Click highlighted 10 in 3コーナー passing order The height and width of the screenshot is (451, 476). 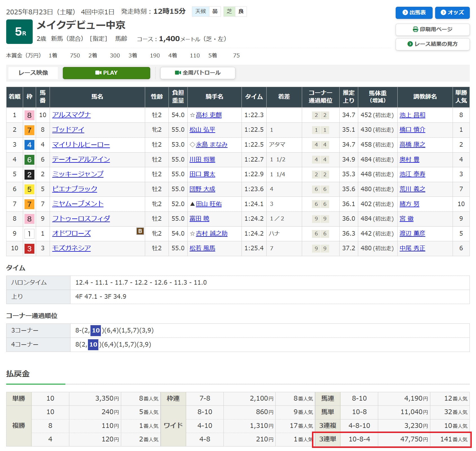tap(96, 331)
